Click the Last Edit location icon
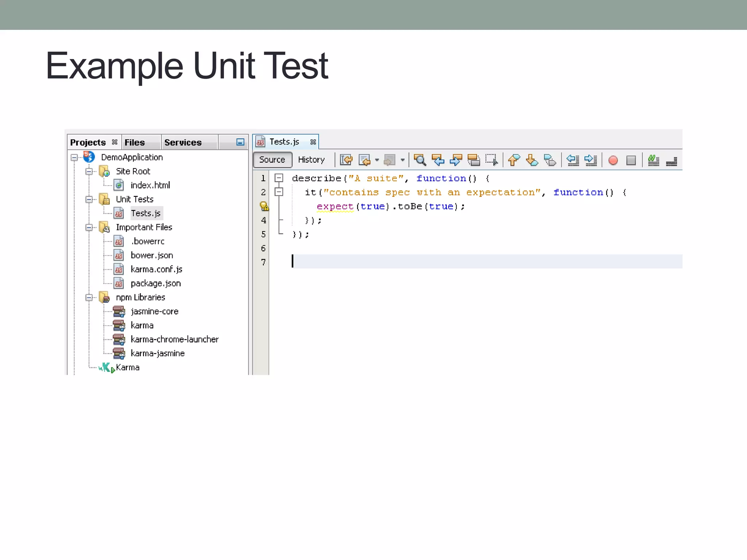The height and width of the screenshot is (560, 747). pyautogui.click(x=346, y=160)
